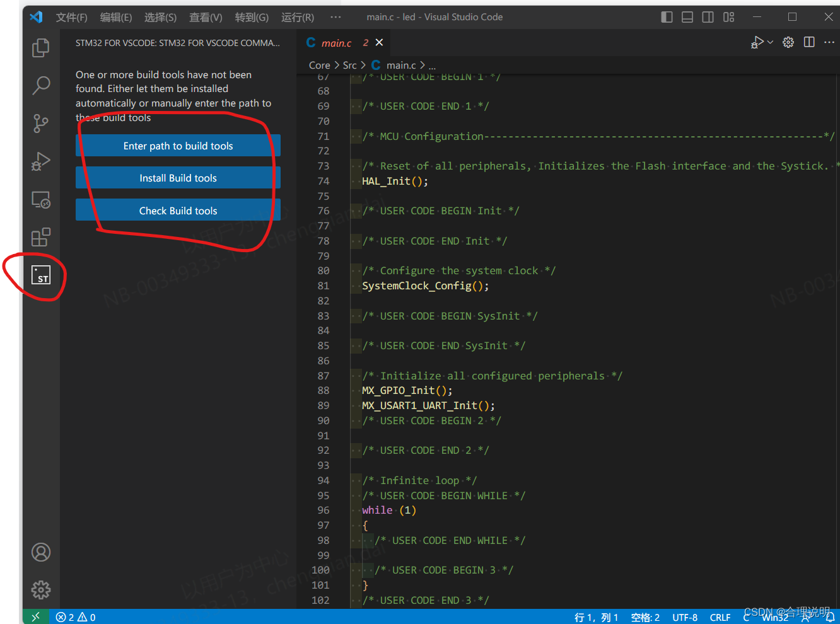Open the Explorer view in activity bar

click(41, 48)
